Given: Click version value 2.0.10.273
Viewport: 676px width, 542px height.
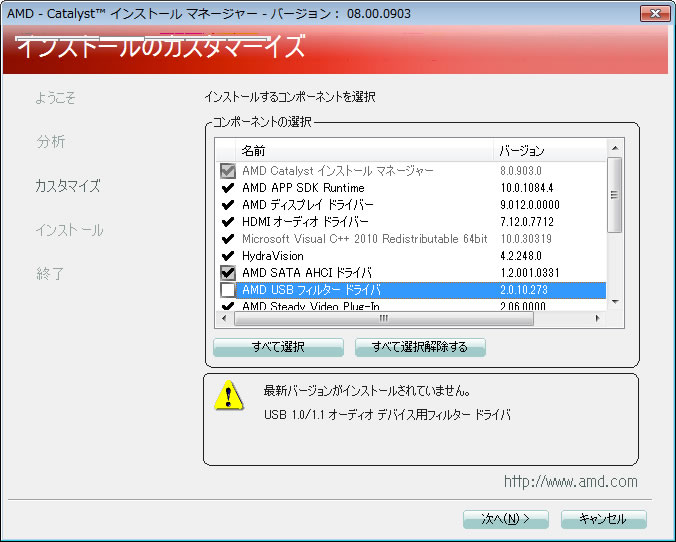Looking at the screenshot, I should (524, 290).
